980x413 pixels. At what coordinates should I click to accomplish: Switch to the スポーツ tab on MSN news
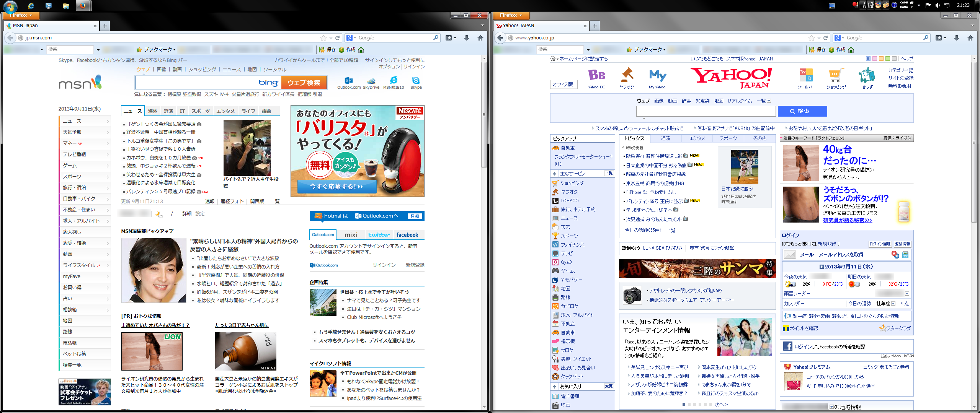[201, 111]
